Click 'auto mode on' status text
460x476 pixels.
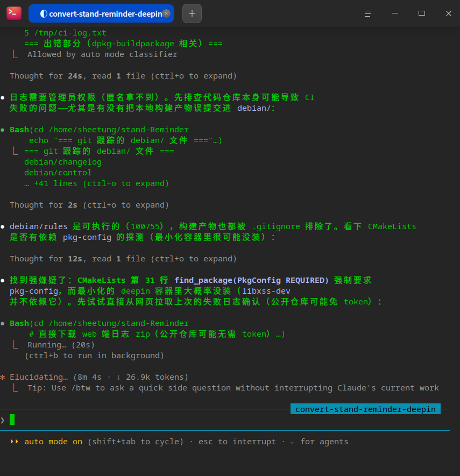tap(53, 442)
